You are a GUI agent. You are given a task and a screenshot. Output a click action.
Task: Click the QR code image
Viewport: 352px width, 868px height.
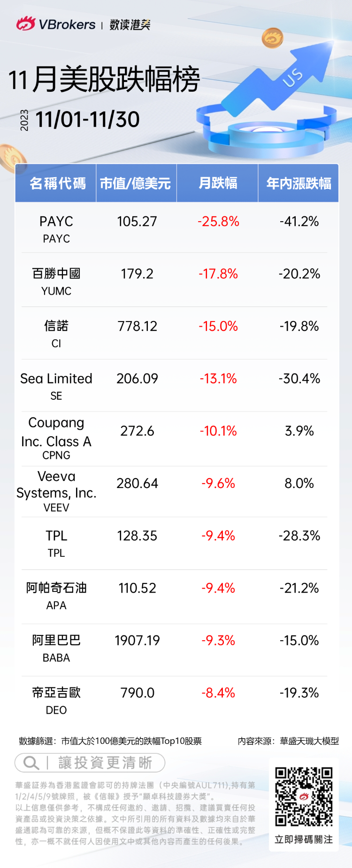pyautogui.click(x=304, y=796)
